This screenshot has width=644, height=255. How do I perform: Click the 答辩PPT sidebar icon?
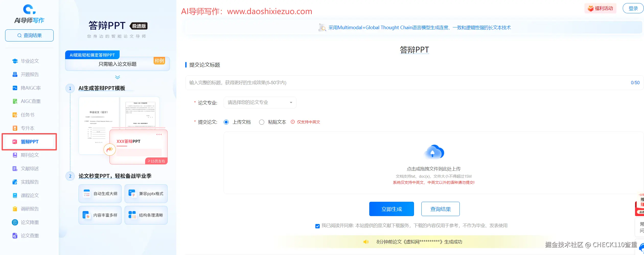[x=15, y=142]
